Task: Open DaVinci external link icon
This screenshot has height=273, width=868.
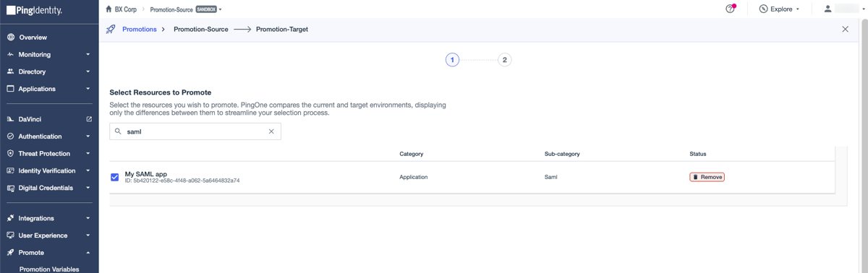Action: click(89, 119)
